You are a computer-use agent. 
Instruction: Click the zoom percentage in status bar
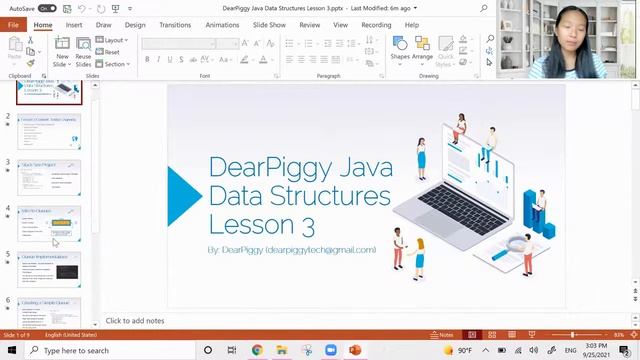619,335
